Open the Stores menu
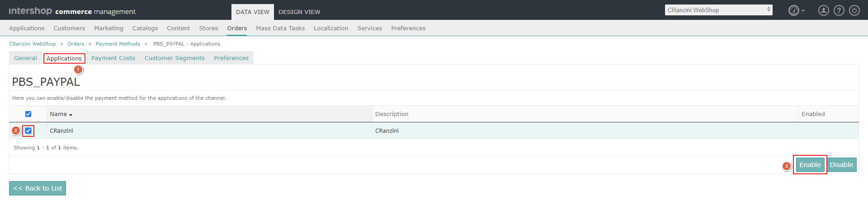Screen dimensions: 868x200 point(208,28)
